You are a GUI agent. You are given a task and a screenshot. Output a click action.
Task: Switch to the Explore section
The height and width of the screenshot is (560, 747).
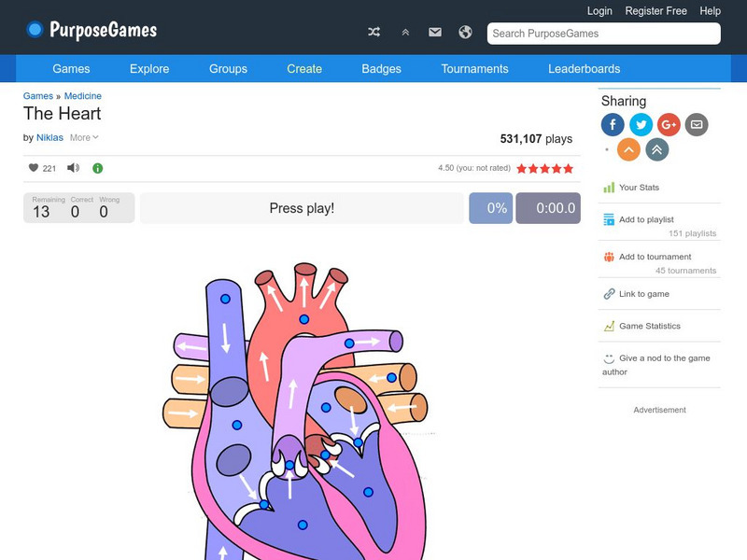[149, 68]
